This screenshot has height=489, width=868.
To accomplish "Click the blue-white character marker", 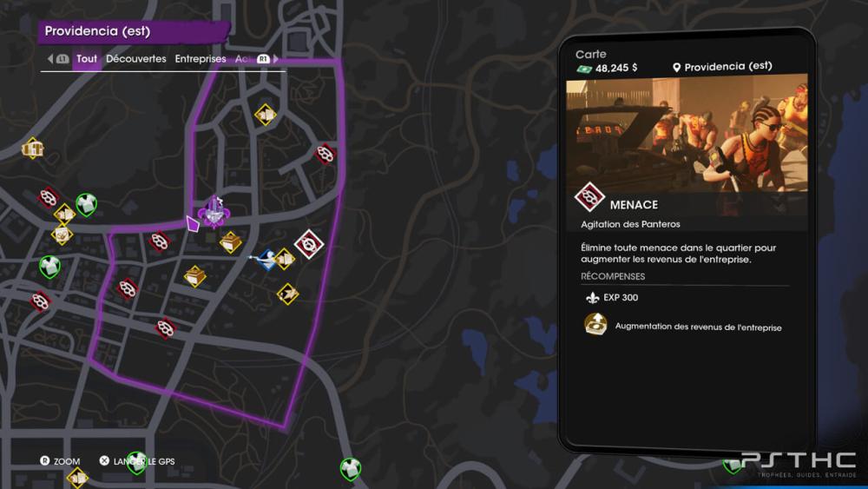I will pyautogui.click(x=266, y=259).
